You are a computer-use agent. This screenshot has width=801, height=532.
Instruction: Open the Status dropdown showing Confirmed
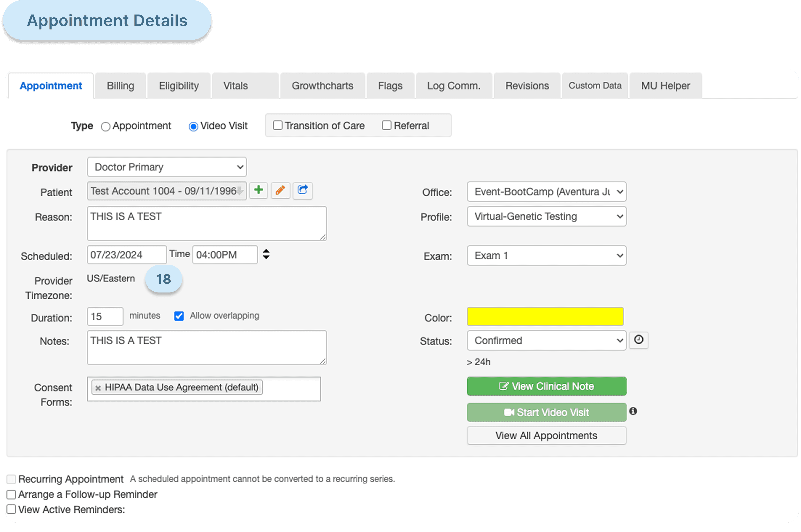click(546, 340)
